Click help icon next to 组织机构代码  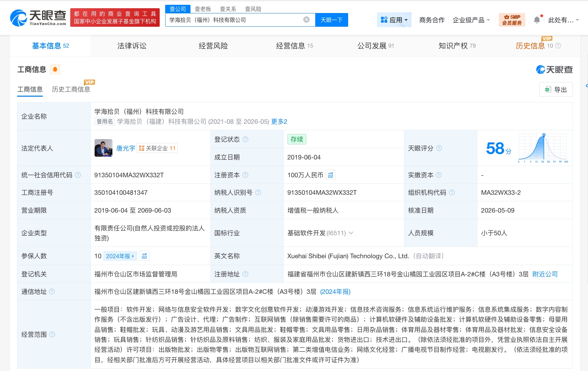pos(452,193)
